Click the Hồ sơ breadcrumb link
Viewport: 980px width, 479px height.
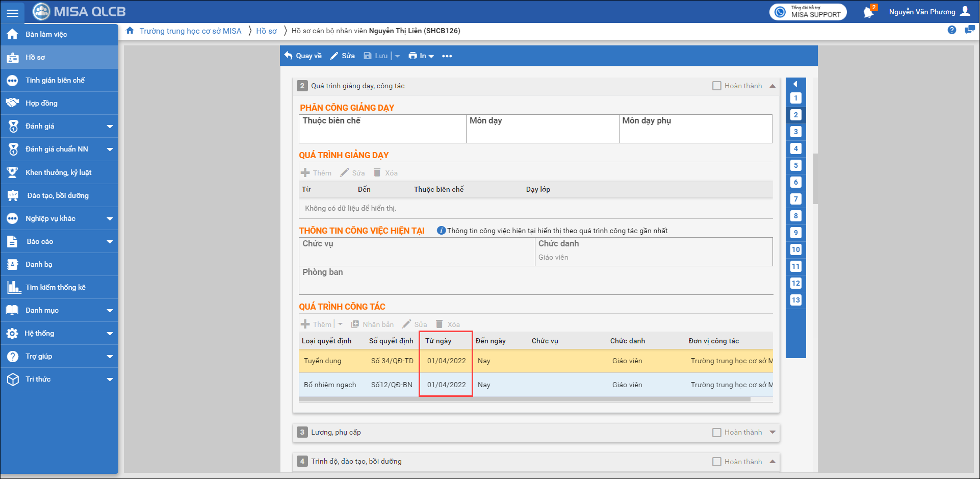(266, 31)
